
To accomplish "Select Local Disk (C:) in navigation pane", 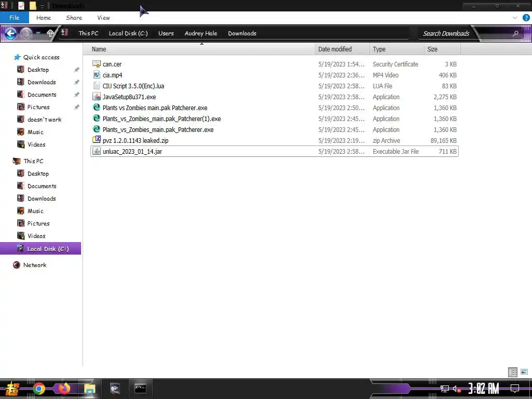I will [41, 249].
